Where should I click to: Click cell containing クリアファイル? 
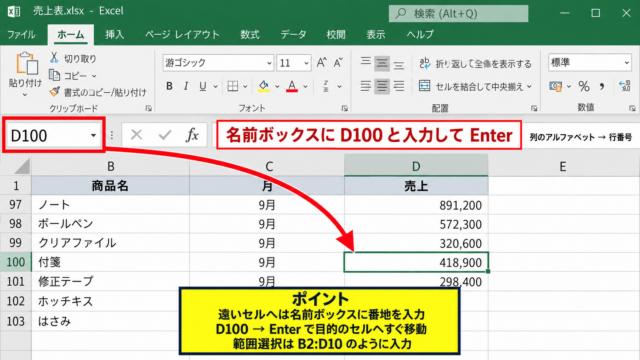pyautogui.click(x=110, y=243)
